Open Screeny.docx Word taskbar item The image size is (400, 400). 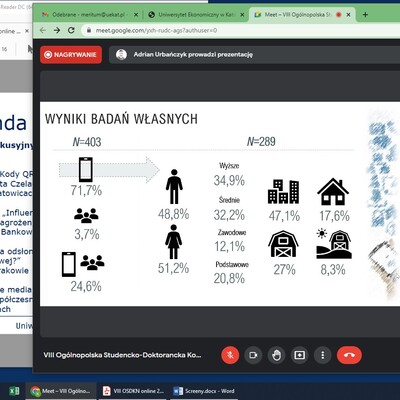pyautogui.click(x=204, y=391)
